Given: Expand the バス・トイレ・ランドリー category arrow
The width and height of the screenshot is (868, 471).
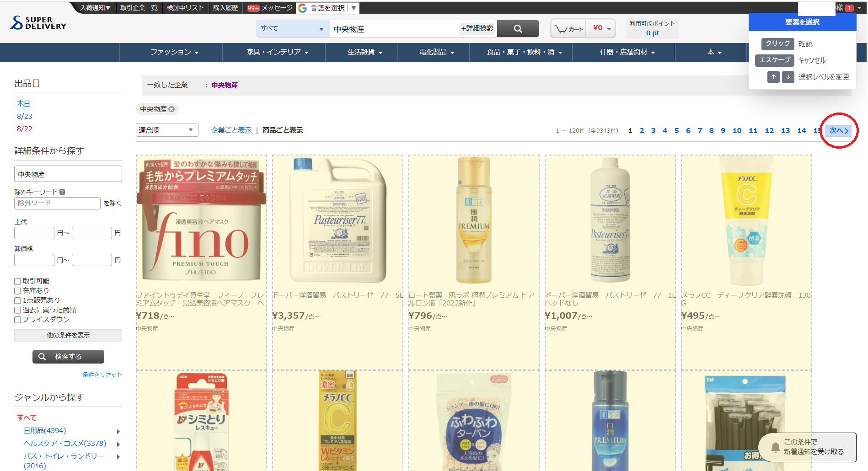Looking at the screenshot, I should 118,456.
